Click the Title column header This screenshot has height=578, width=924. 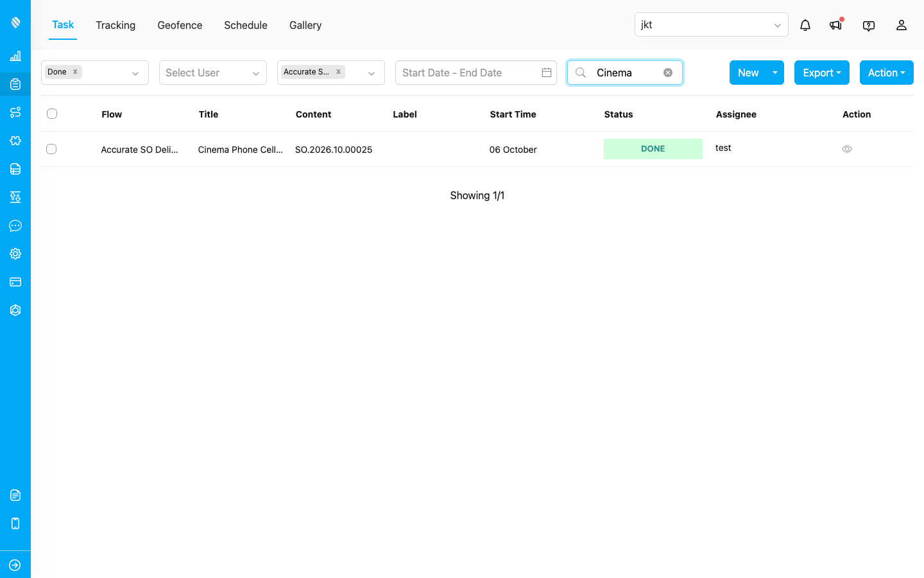[209, 114]
